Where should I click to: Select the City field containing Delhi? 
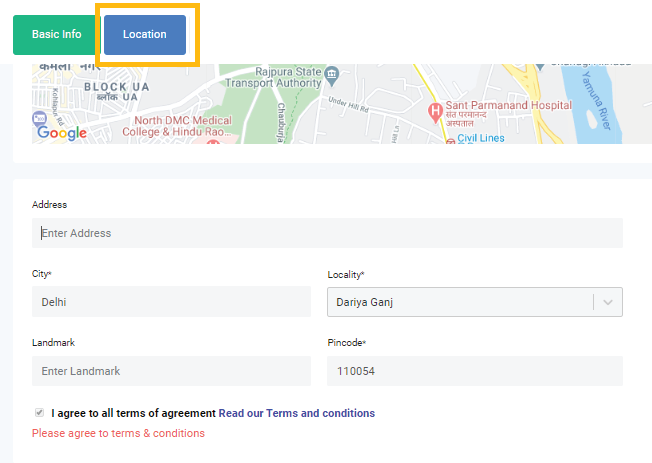pyautogui.click(x=171, y=302)
